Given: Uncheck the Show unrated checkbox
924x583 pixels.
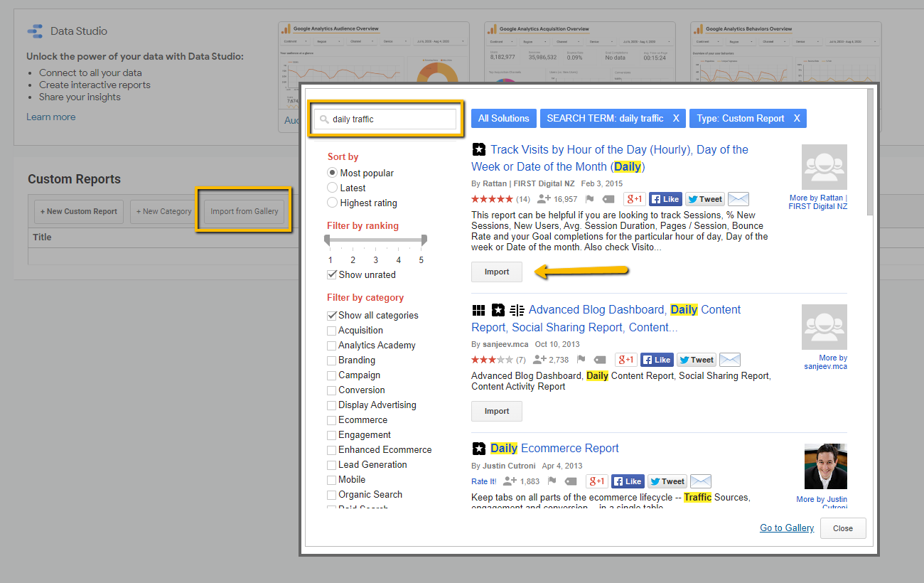Looking at the screenshot, I should (332, 274).
